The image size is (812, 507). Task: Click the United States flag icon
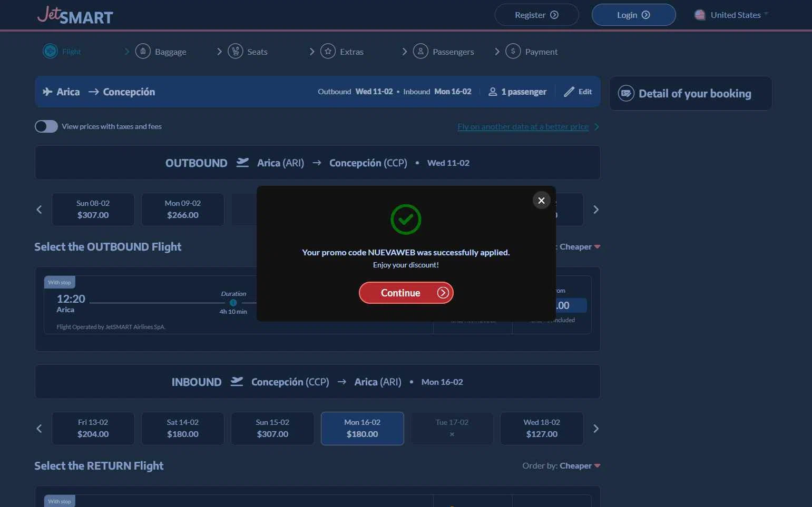tap(700, 15)
